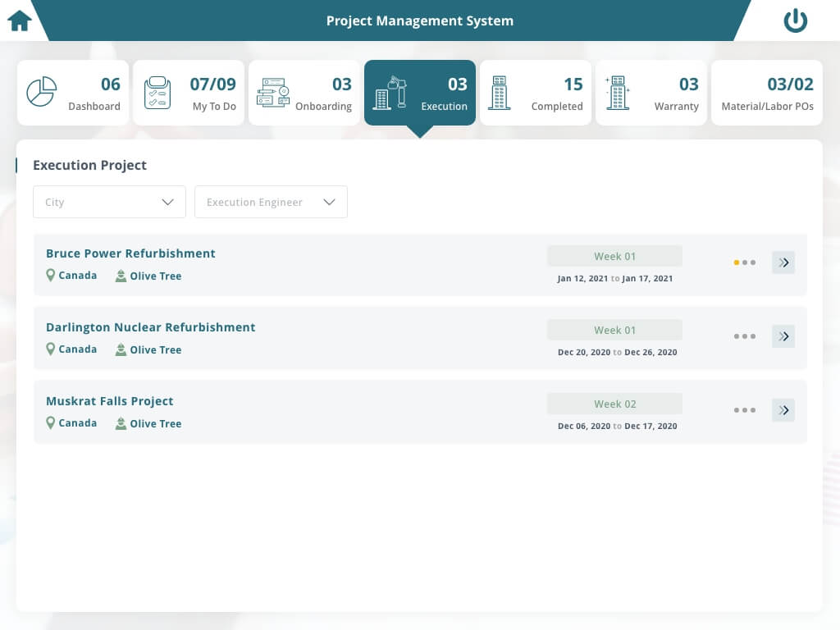Click Week 01 badge for Bruce Power
This screenshot has width=840, height=630.
point(614,256)
